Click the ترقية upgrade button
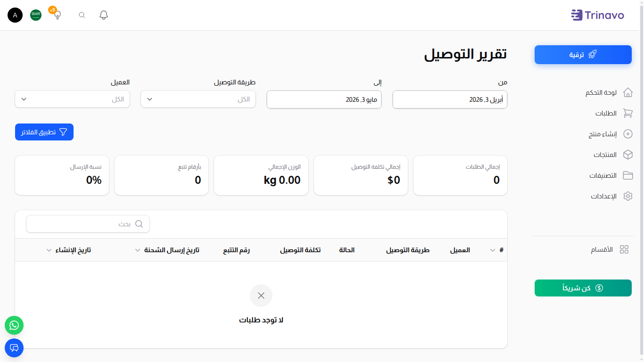 pyautogui.click(x=583, y=55)
